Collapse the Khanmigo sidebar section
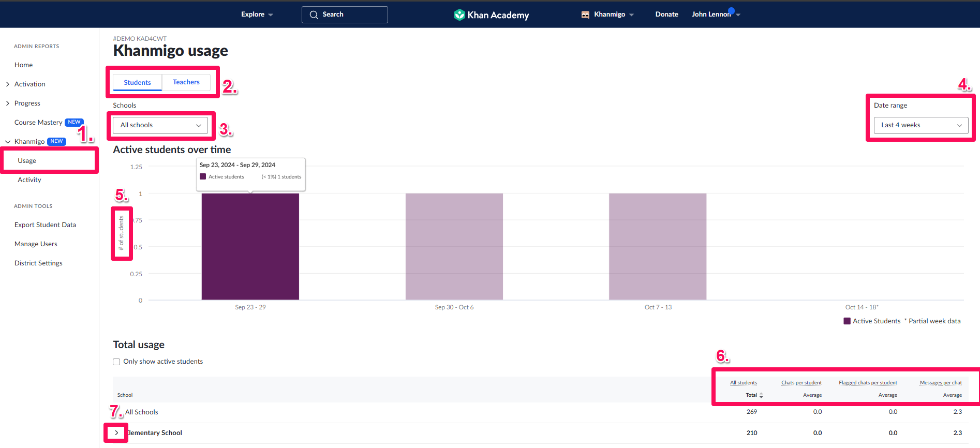The image size is (980, 448). (x=8, y=142)
